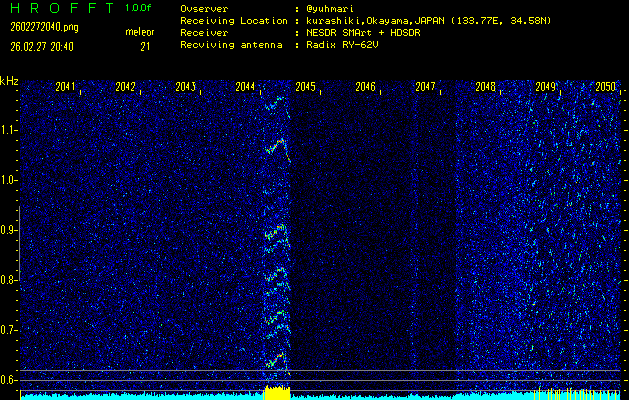Click the 2041 time marker

pyautogui.click(x=66, y=88)
